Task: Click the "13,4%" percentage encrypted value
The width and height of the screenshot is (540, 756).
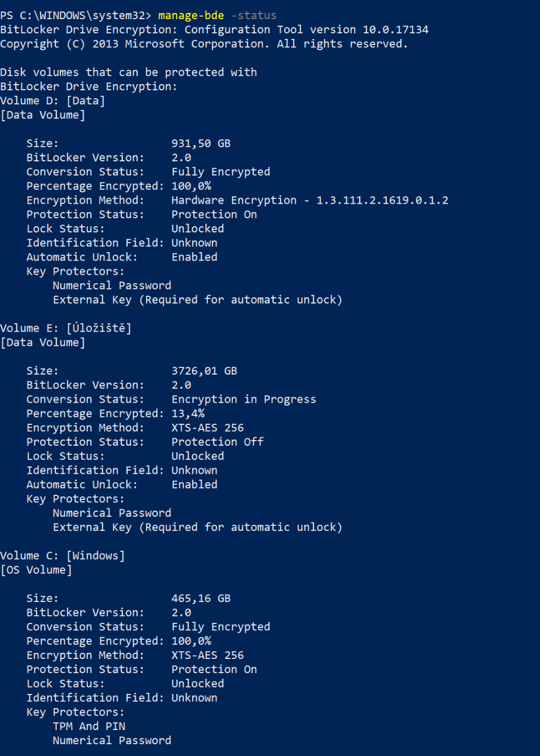Action: coord(188,414)
